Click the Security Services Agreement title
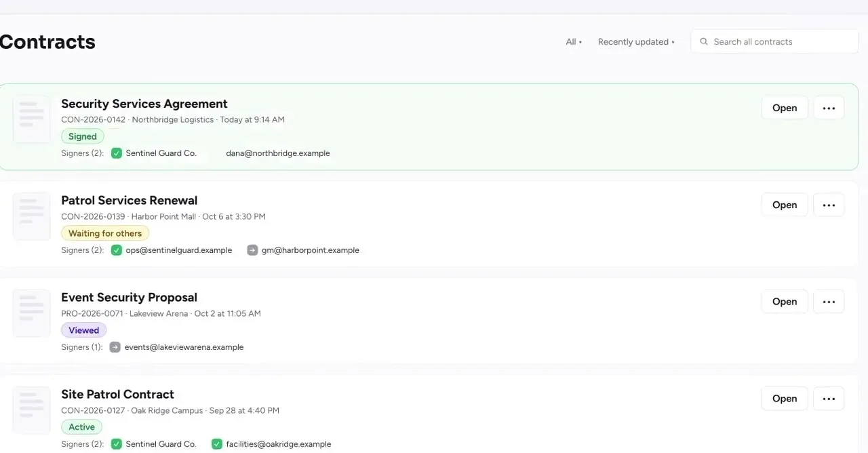The height and width of the screenshot is (453, 868). tap(144, 104)
